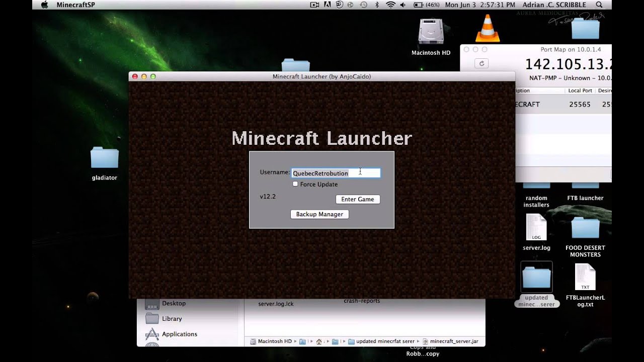644x362 pixels.
Task: Select the 25565 local port row
Action: point(563,104)
